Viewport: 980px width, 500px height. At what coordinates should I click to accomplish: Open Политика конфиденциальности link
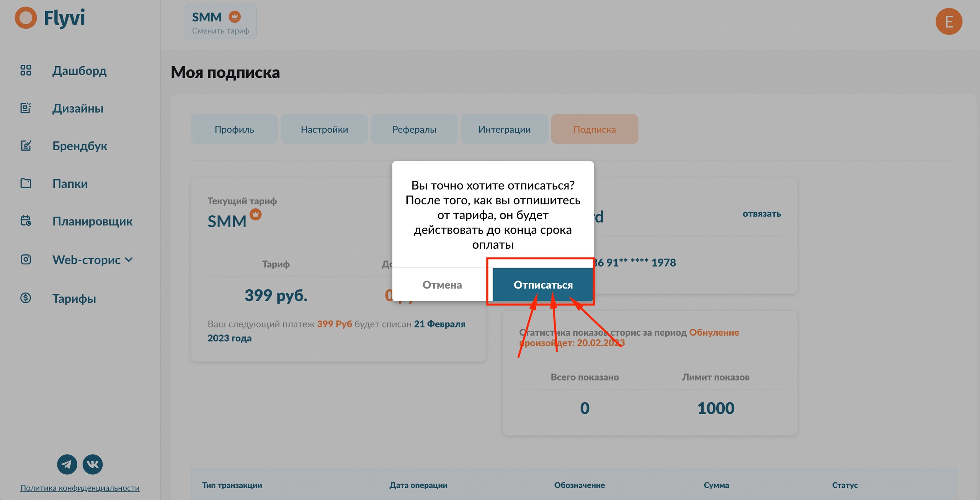80,488
